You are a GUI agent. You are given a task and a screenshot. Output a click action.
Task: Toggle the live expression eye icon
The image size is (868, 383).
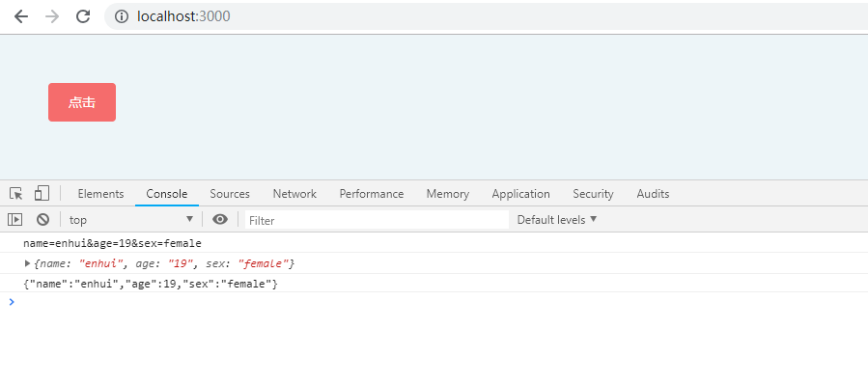click(220, 220)
